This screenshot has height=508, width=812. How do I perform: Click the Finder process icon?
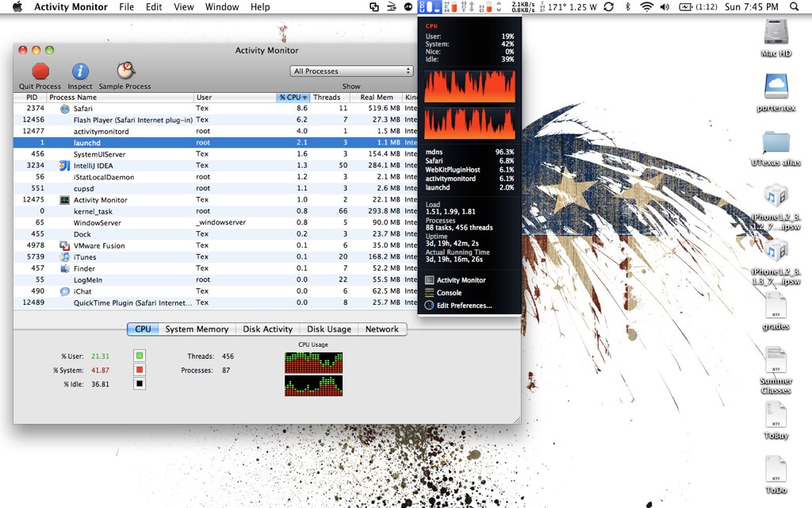click(65, 268)
